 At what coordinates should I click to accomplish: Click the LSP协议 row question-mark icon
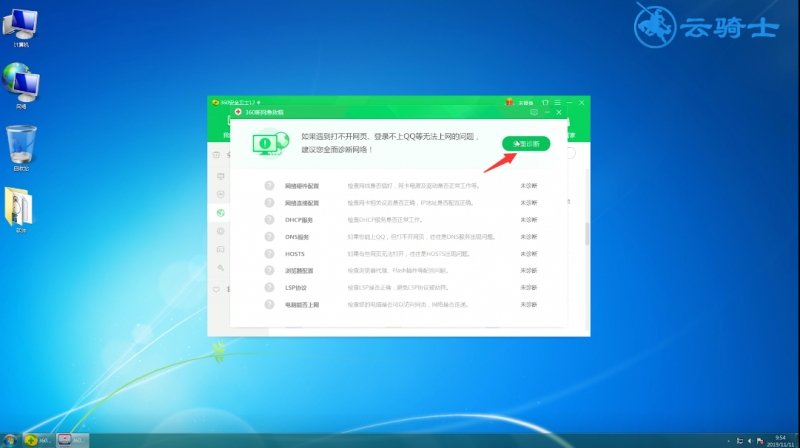pos(269,287)
